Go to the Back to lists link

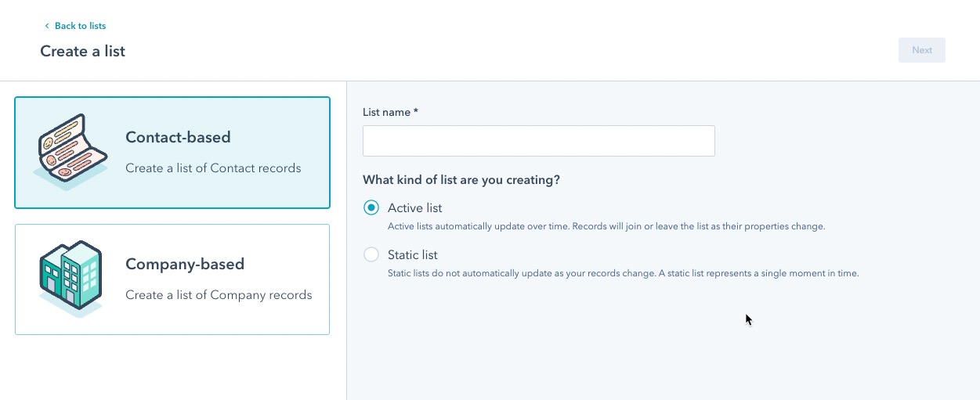(x=80, y=27)
